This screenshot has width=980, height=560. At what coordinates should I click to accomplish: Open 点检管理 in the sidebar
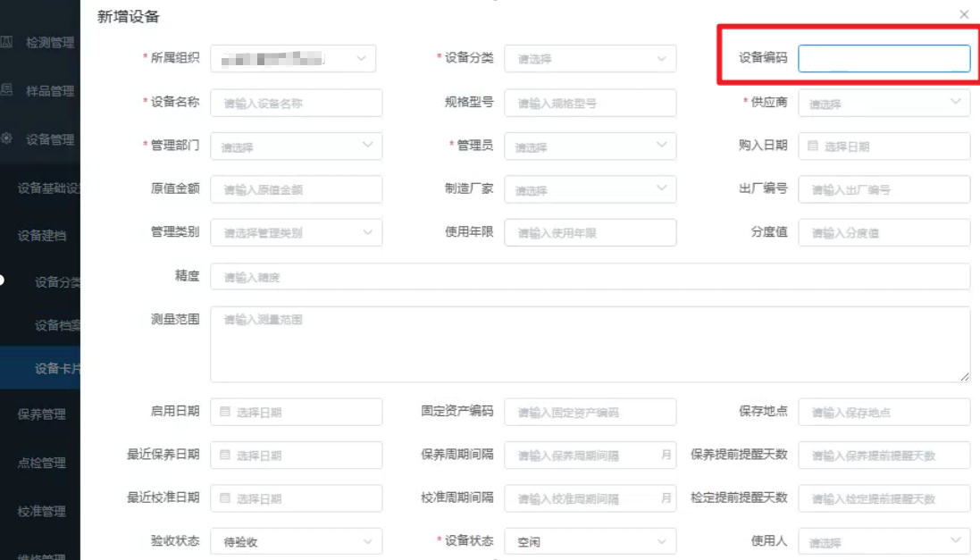pos(40,464)
